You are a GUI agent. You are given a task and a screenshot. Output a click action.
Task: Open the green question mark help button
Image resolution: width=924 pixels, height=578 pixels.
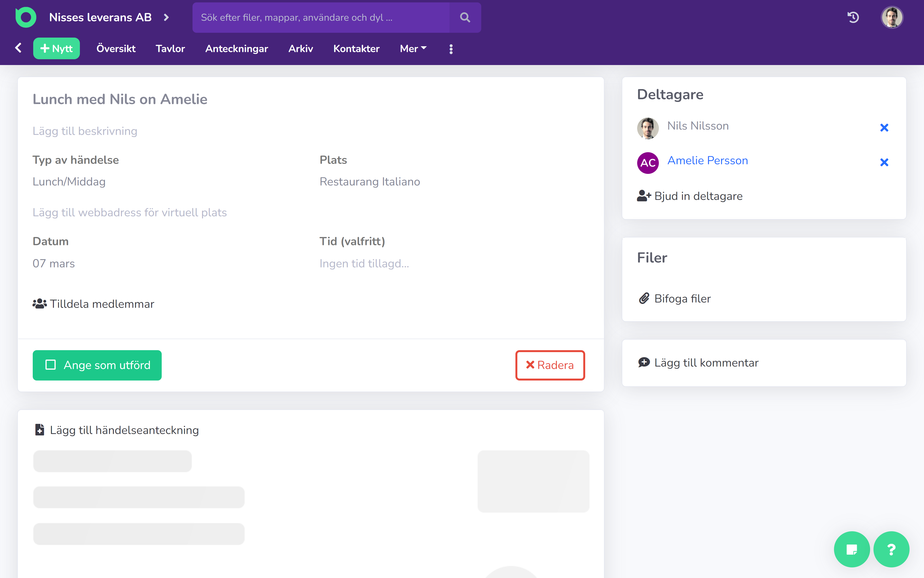892,549
